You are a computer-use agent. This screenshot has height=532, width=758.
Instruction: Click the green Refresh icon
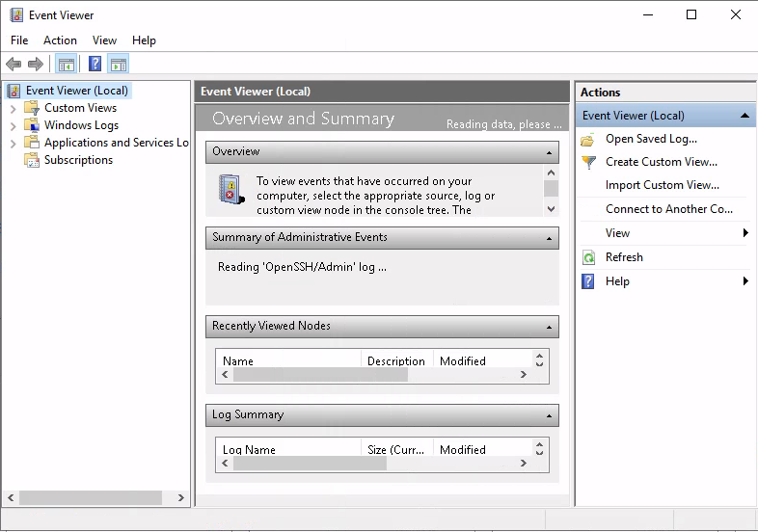588,257
